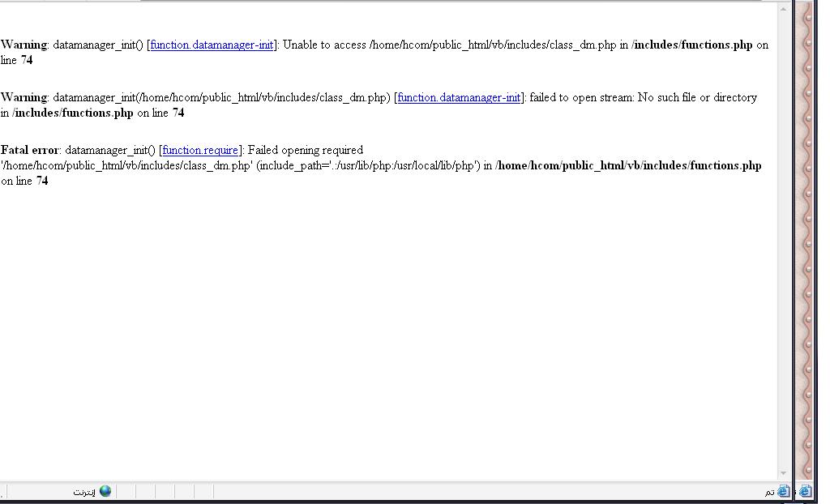Click the تم status bar text
Image resolution: width=830 pixels, height=504 pixels.
click(x=769, y=492)
